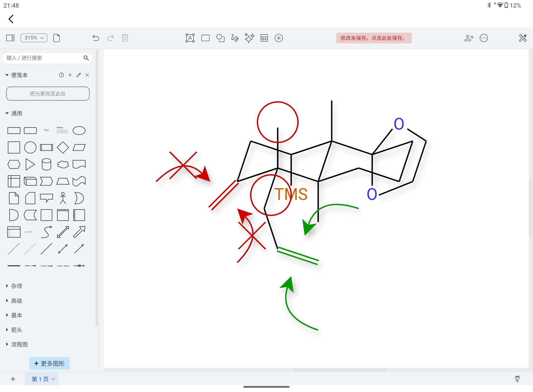Pick the diamond shape in palette
Screen dimensions: 533x392
63,147
